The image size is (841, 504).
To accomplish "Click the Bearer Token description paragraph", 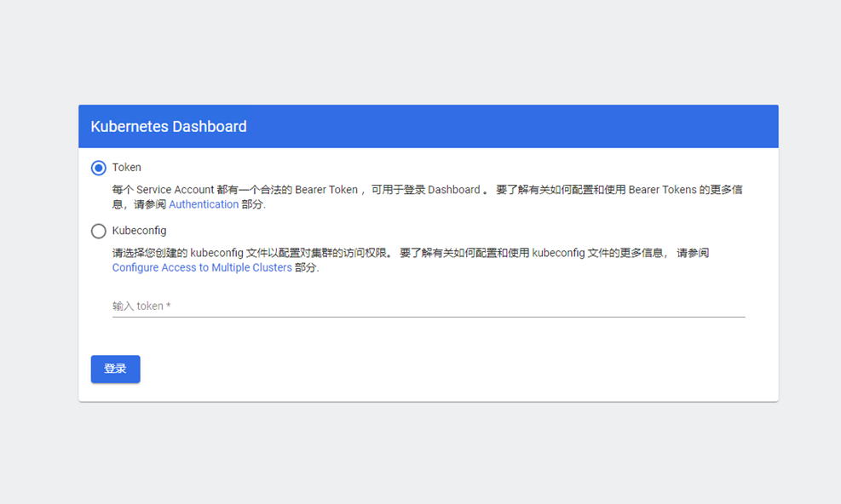I will click(x=428, y=197).
